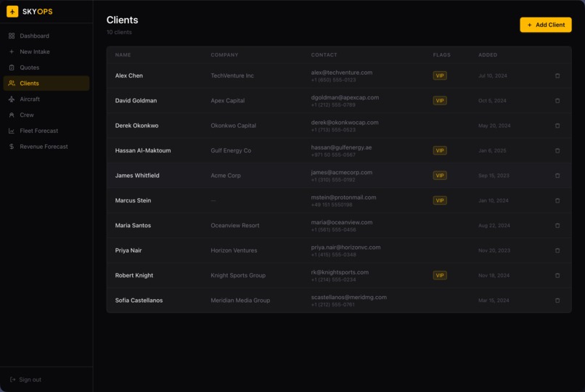Click the Clients people icon in sidebar

tap(12, 83)
